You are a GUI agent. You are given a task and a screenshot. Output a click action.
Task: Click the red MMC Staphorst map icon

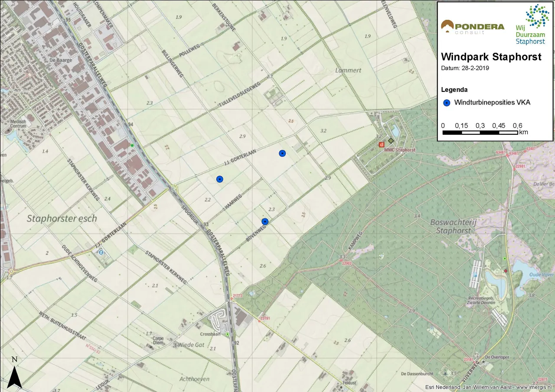[381, 144]
